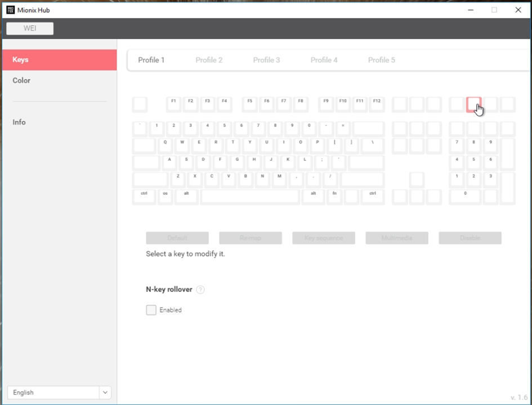
Task: Click the Enabled label text
Action: click(x=171, y=310)
